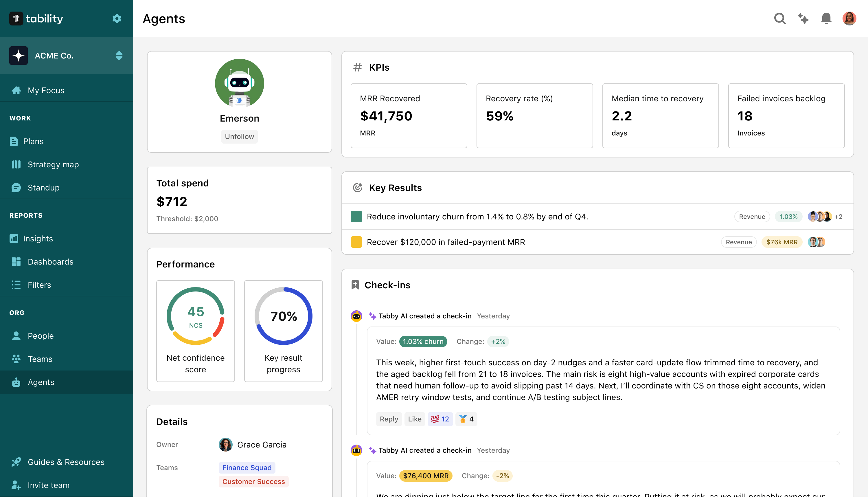Open the search magnifier icon

click(x=780, y=19)
